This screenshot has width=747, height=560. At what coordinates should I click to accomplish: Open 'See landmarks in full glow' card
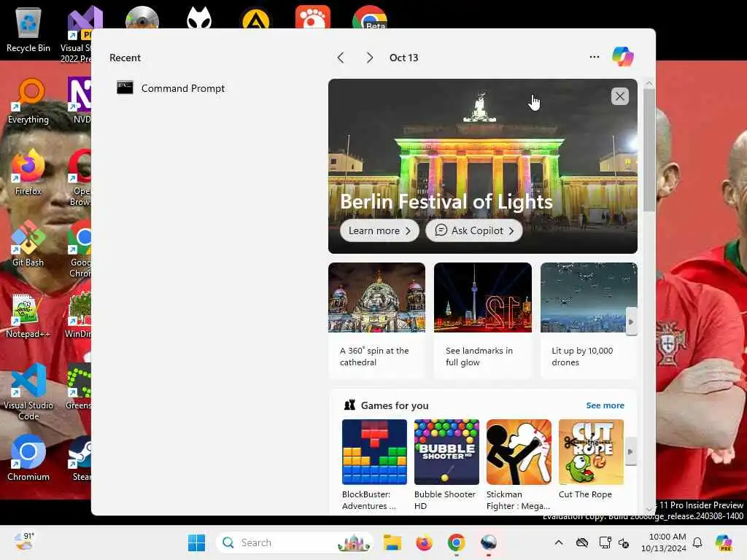[483, 320]
